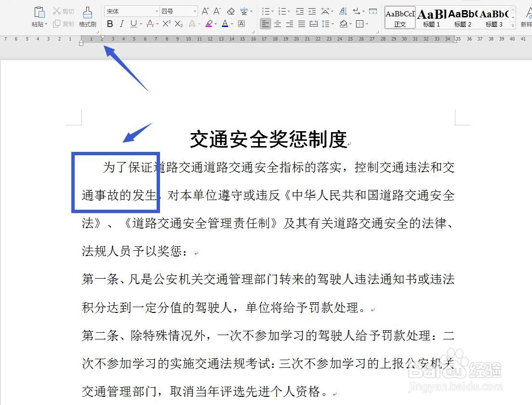The image size is (532, 405).
Task: Toggle Bold formatting
Action: click(109, 24)
